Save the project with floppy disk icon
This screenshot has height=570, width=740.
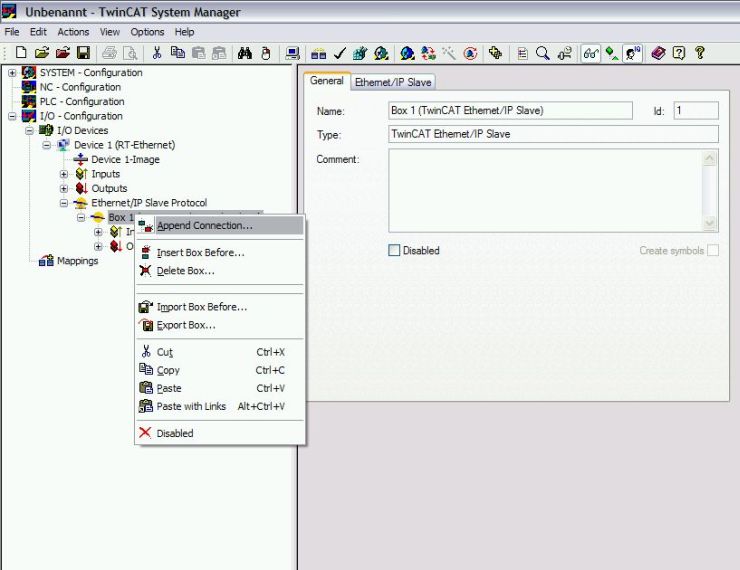point(84,53)
